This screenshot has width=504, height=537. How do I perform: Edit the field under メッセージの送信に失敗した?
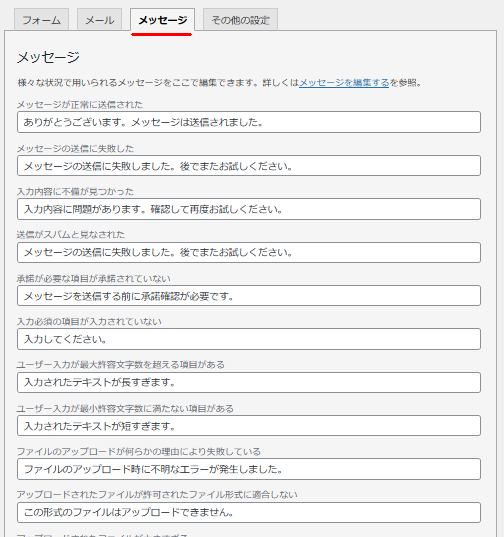coord(249,166)
